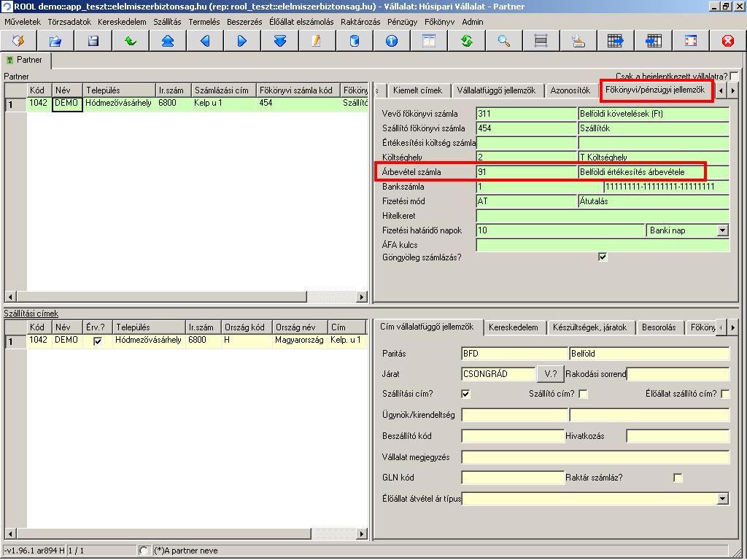Toggle Raktár számláz? checkbox
This screenshot has width=747, height=560.
[678, 478]
